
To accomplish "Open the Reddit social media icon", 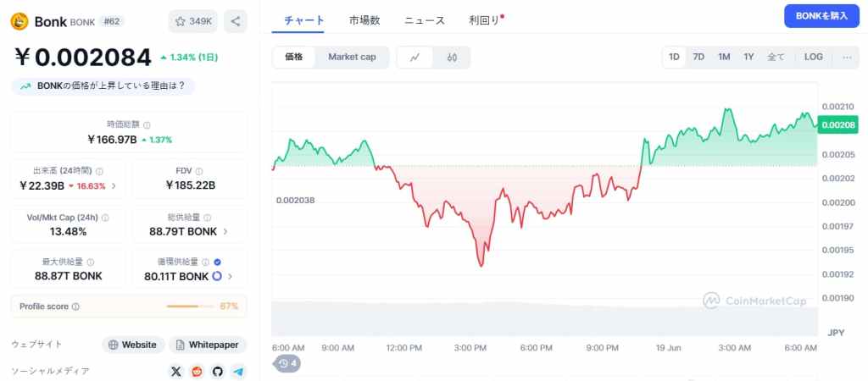I will 197,372.
